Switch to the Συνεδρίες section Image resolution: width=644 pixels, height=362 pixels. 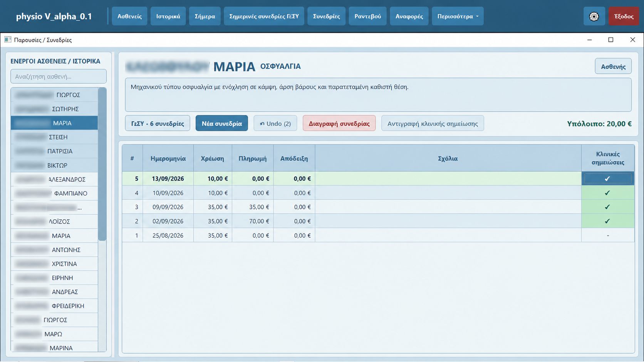[x=326, y=16]
